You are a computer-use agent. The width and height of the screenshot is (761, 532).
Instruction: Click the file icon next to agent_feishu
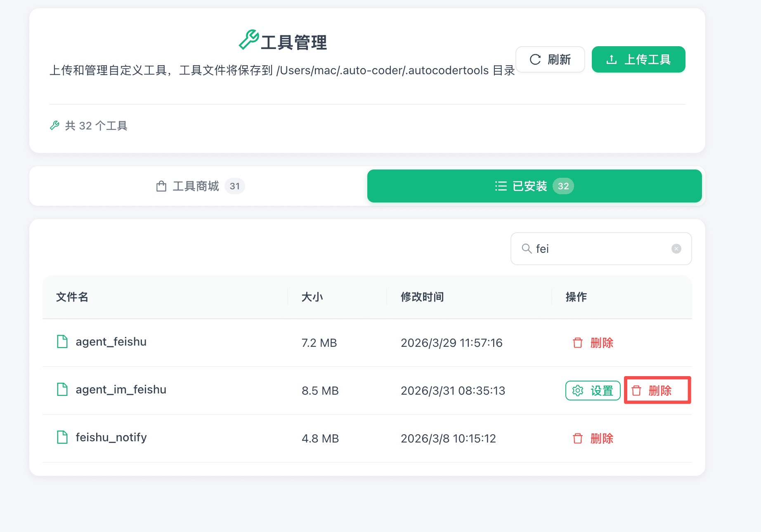[x=62, y=342]
